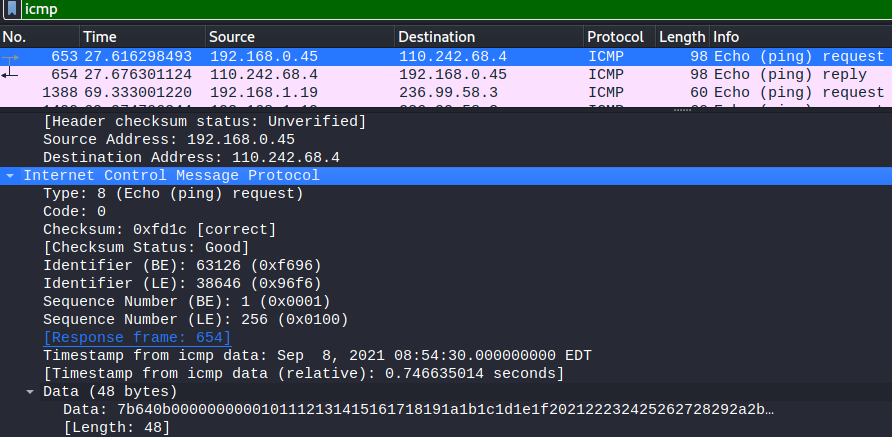Collapse the Data (48 bytes) section

point(30,392)
